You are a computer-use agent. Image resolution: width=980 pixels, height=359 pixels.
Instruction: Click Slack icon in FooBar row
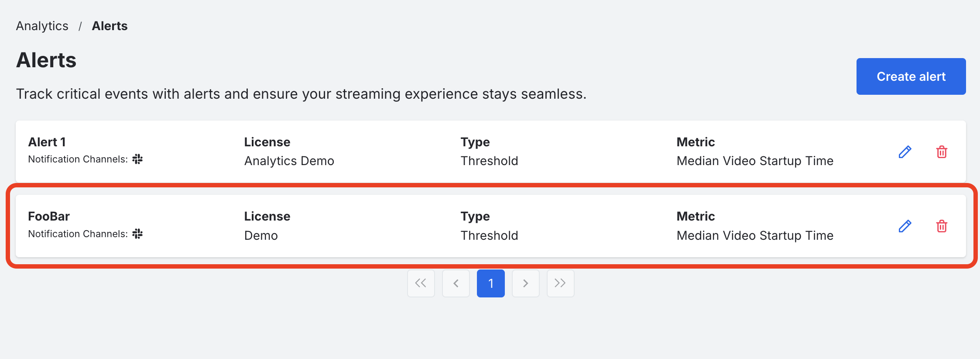[137, 234]
